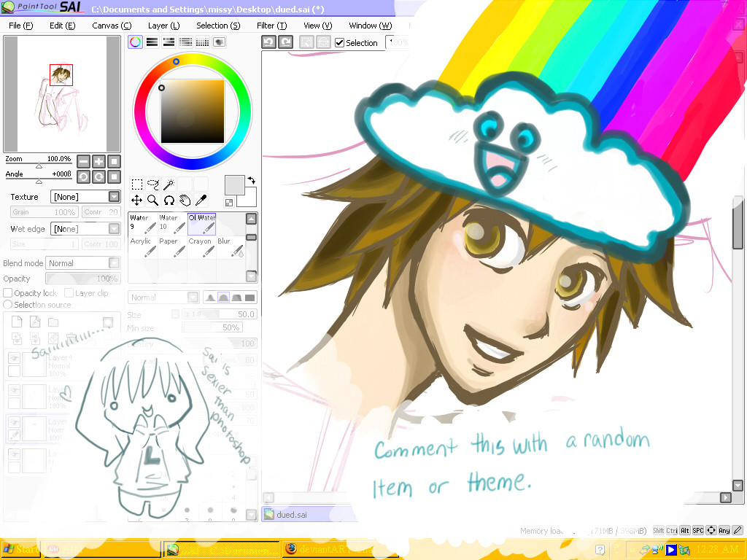Click the SAI taskbar window button

pos(222,549)
